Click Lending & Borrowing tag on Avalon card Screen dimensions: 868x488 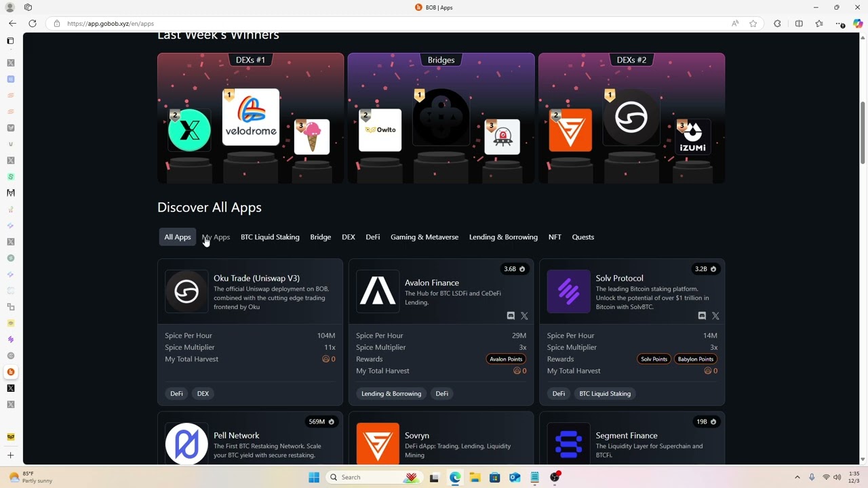pos(391,394)
